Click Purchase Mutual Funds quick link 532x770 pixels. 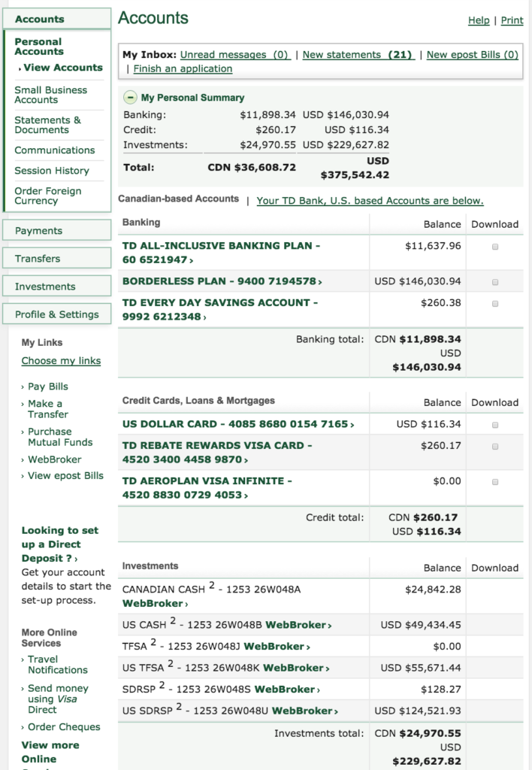(60, 437)
